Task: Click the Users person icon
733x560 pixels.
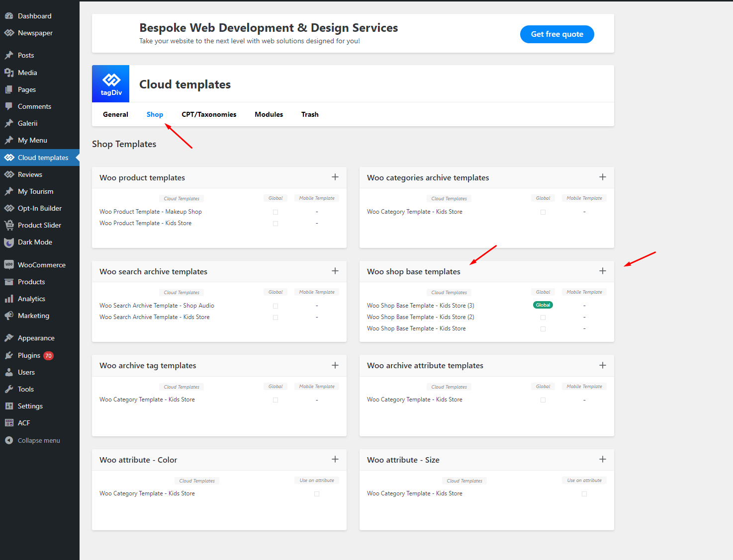Action: point(9,372)
